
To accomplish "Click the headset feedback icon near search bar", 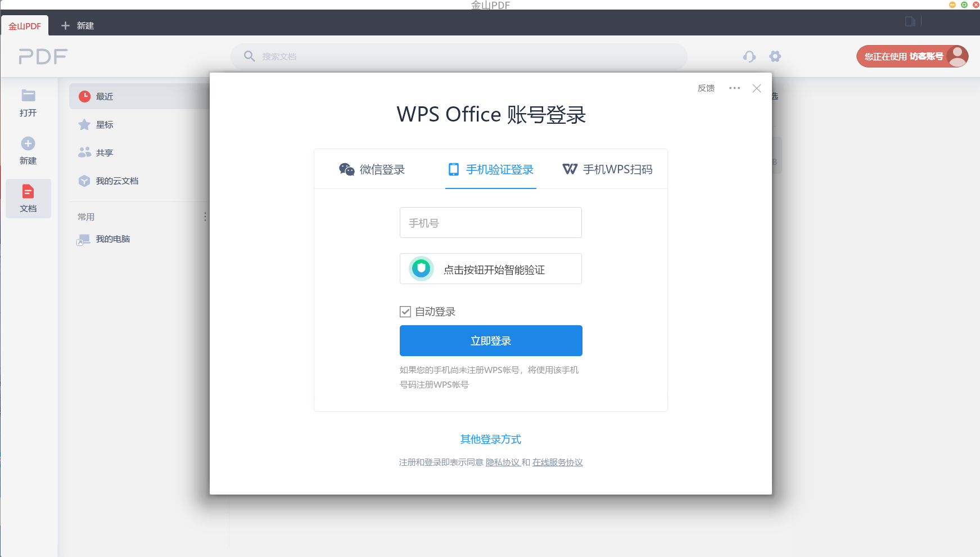I will (749, 56).
